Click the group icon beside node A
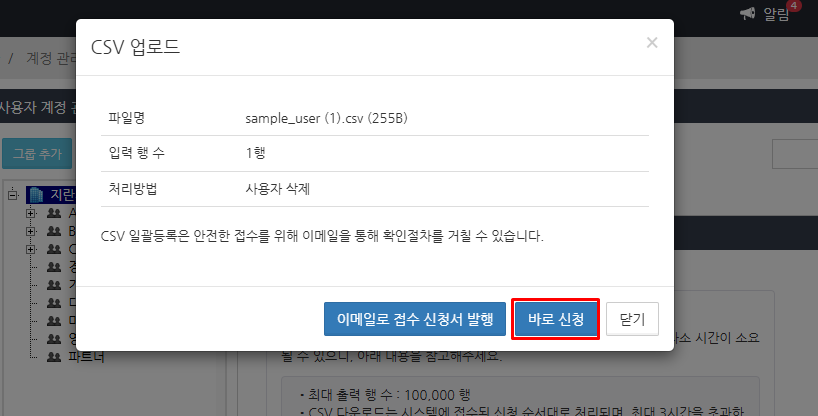This screenshot has width=818, height=416. (54, 213)
